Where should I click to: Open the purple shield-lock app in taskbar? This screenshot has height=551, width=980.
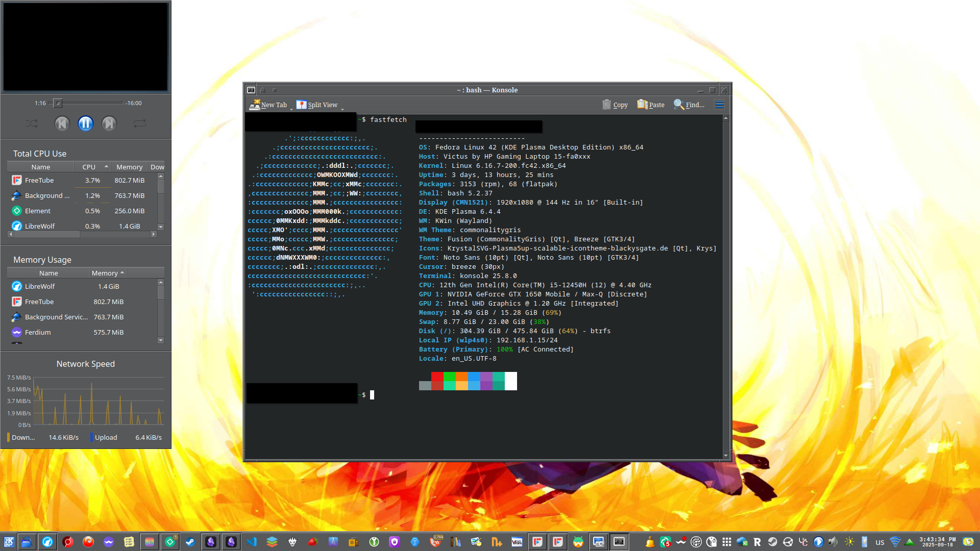(395, 542)
